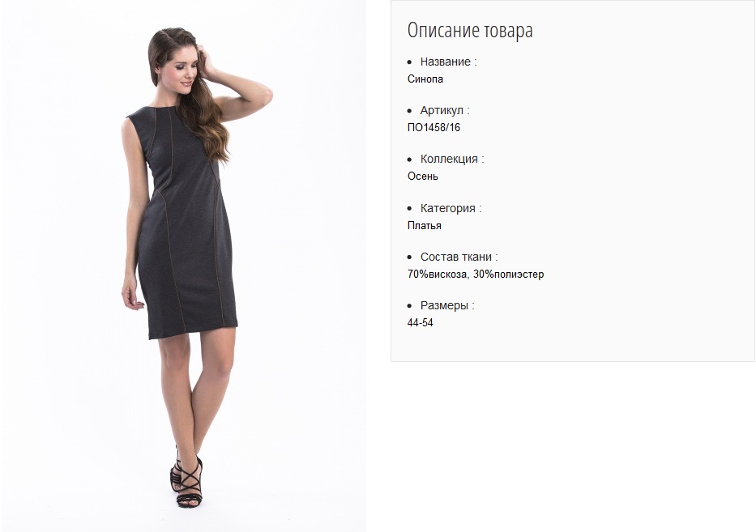Click the 'Артикул :' label
This screenshot has width=756, height=532.
(445, 110)
